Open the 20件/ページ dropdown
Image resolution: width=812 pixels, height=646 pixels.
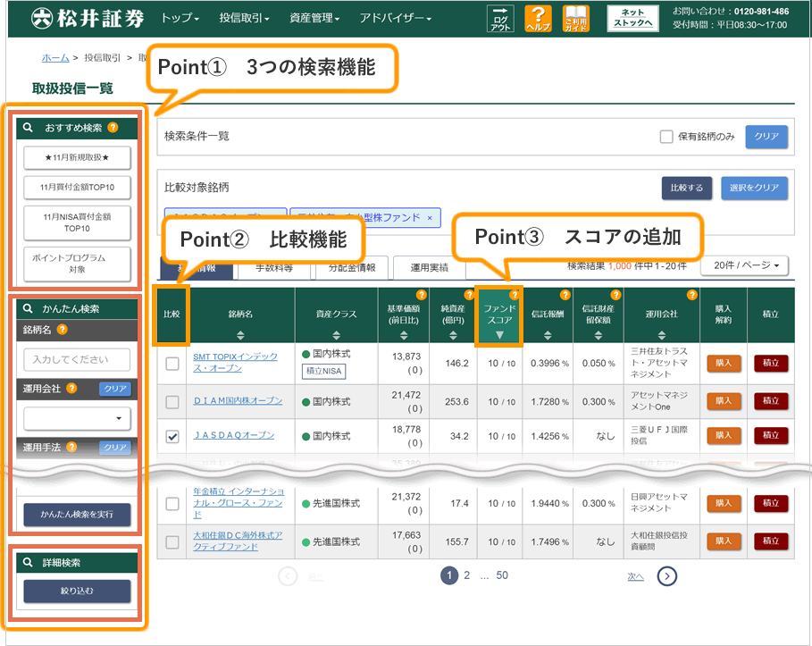[x=744, y=265]
